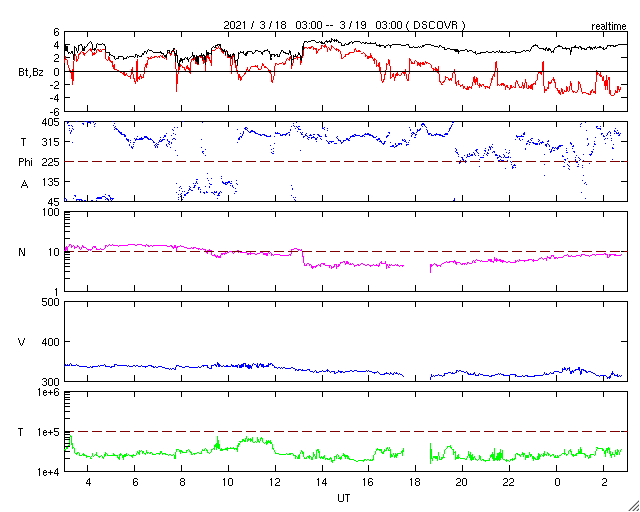
Task: Click hour 6 on the UT axis
Action: tap(135, 482)
